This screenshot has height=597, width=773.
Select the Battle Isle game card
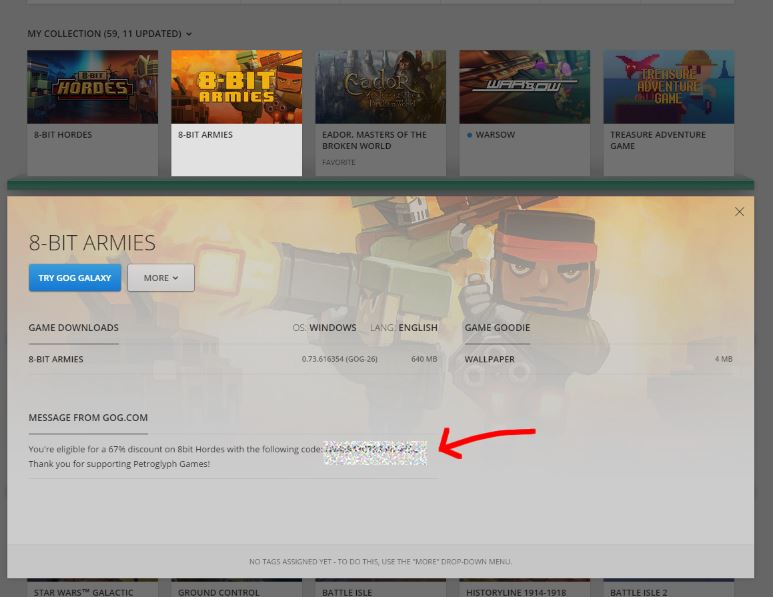381,589
